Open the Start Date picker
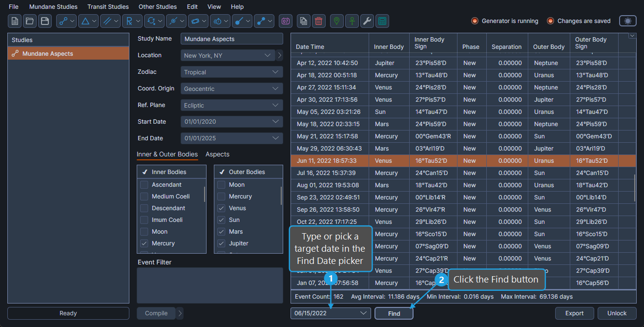The height and width of the screenshot is (327, 644). click(232, 122)
